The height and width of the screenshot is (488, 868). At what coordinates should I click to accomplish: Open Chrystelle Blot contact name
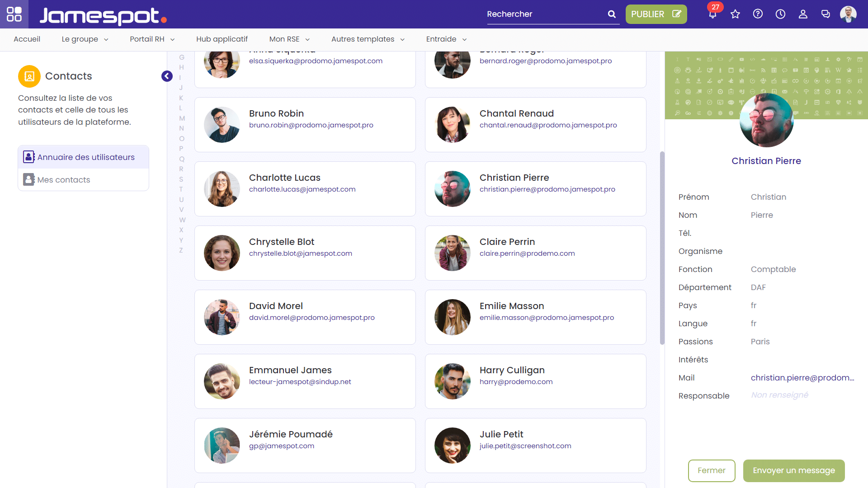click(x=281, y=242)
